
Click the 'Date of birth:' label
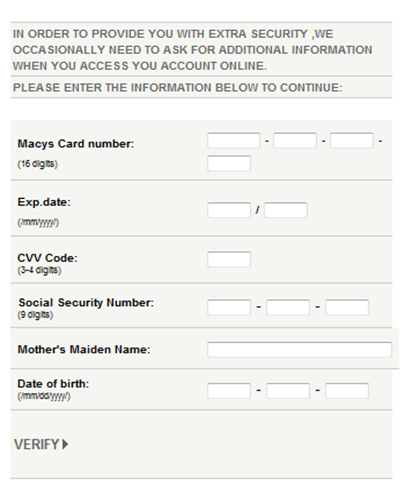[53, 384]
